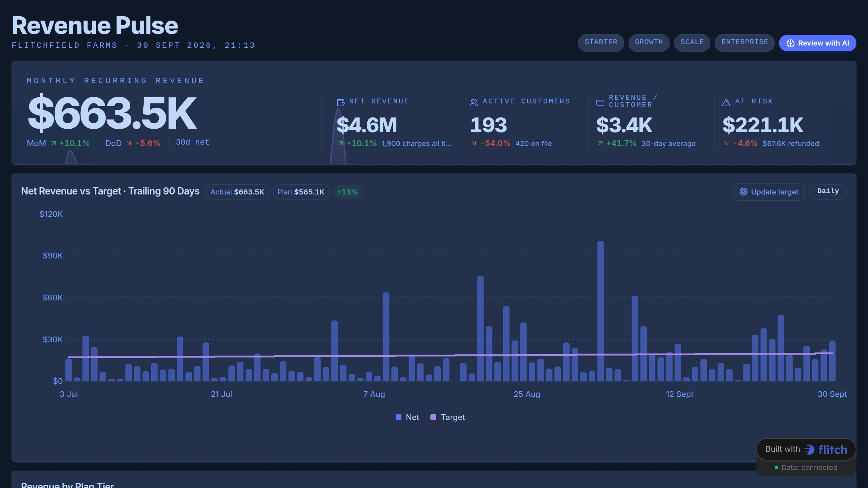
Task: Click the Revenue / Customer card icon
Action: pyautogui.click(x=600, y=103)
